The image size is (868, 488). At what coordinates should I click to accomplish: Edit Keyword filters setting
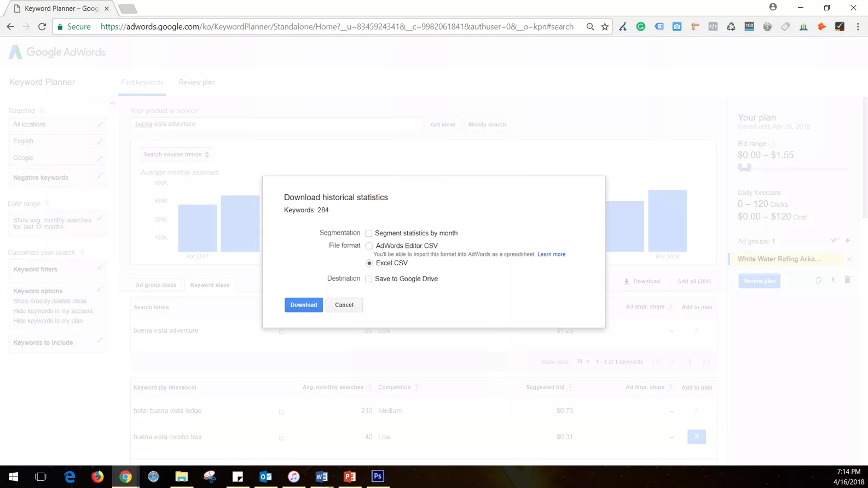point(100,268)
